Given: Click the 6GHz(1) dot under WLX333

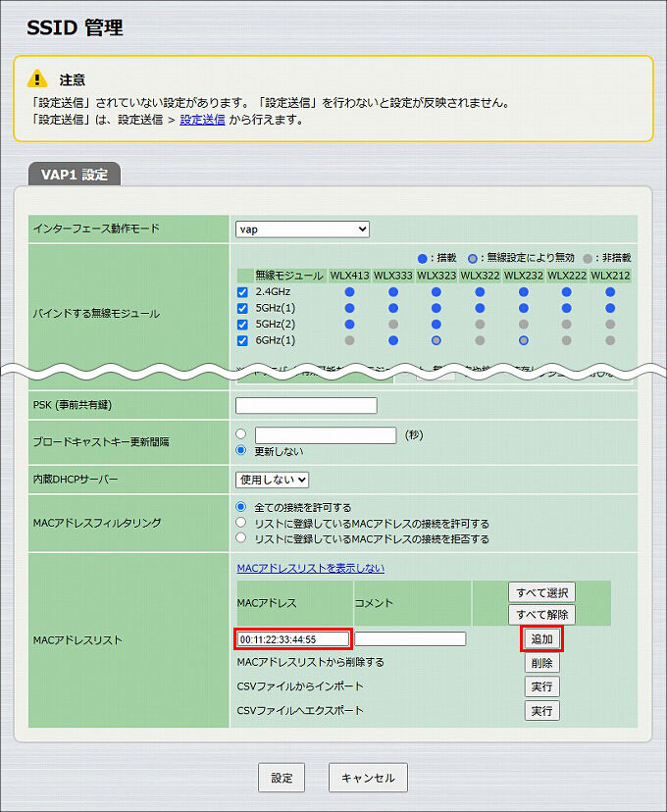Looking at the screenshot, I should 393,340.
